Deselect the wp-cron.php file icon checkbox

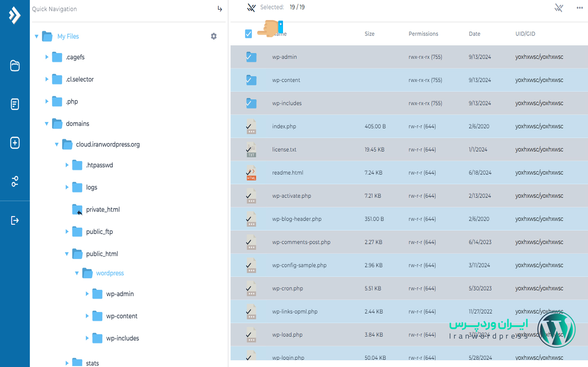pyautogui.click(x=251, y=288)
